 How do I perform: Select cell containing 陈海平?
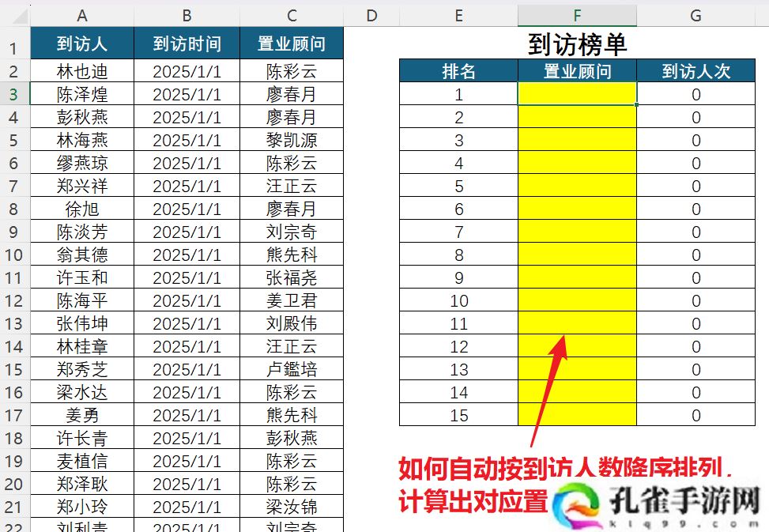click(82, 300)
